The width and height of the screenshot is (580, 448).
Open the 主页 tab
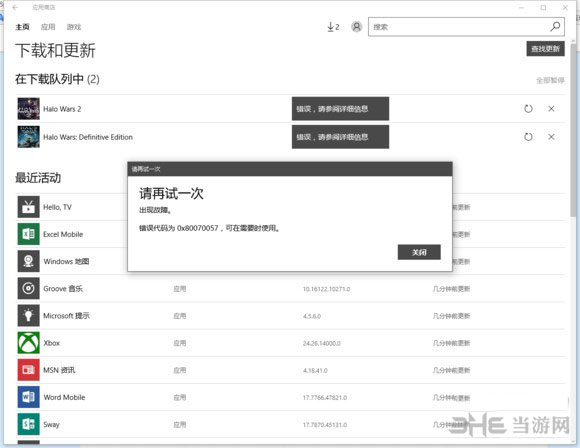[x=22, y=27]
